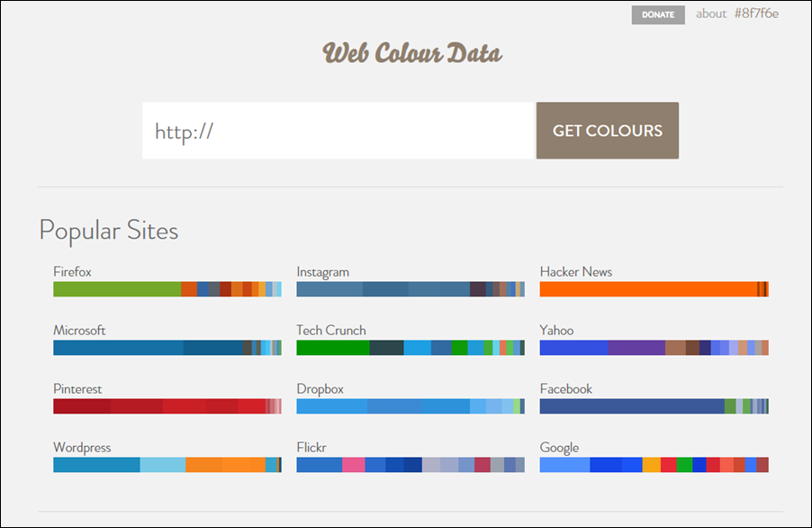Click the blue start of Dropbox colour bar
This screenshot has width=812, height=528.
(x=332, y=406)
